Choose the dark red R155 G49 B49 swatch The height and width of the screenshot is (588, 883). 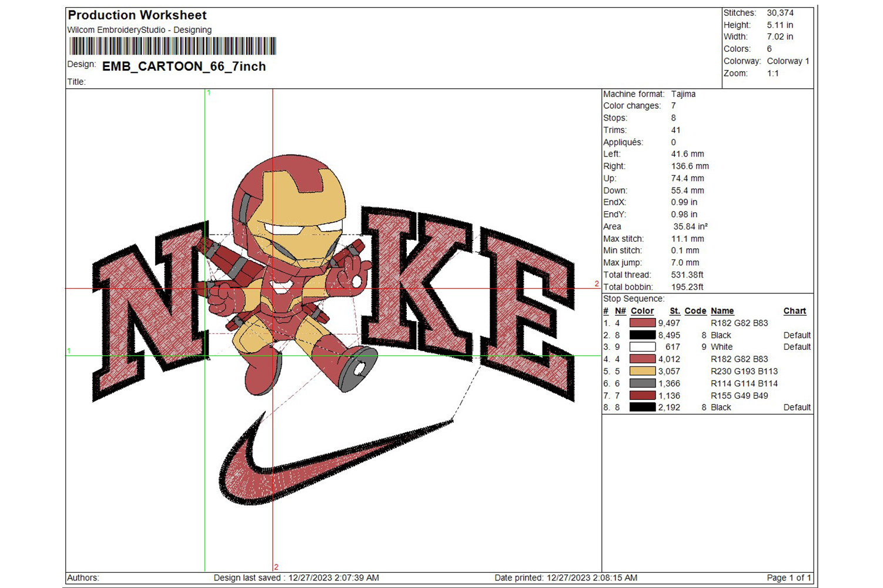(x=642, y=396)
